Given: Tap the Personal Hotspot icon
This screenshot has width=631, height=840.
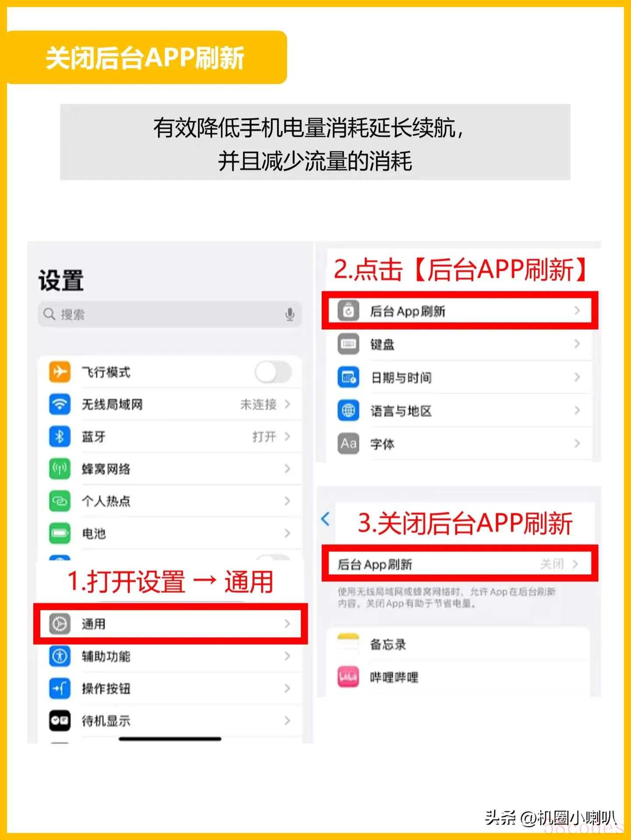Looking at the screenshot, I should pos(60,501).
